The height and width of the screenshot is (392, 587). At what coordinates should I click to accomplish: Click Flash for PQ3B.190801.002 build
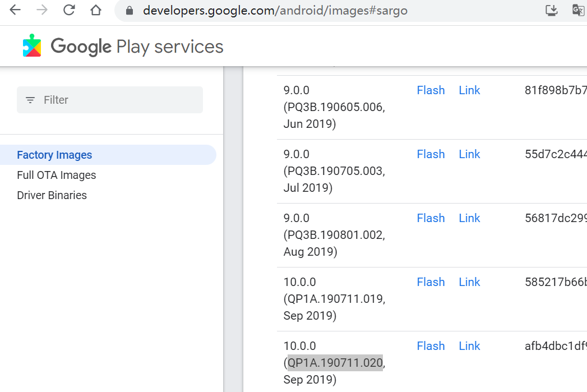(x=431, y=218)
